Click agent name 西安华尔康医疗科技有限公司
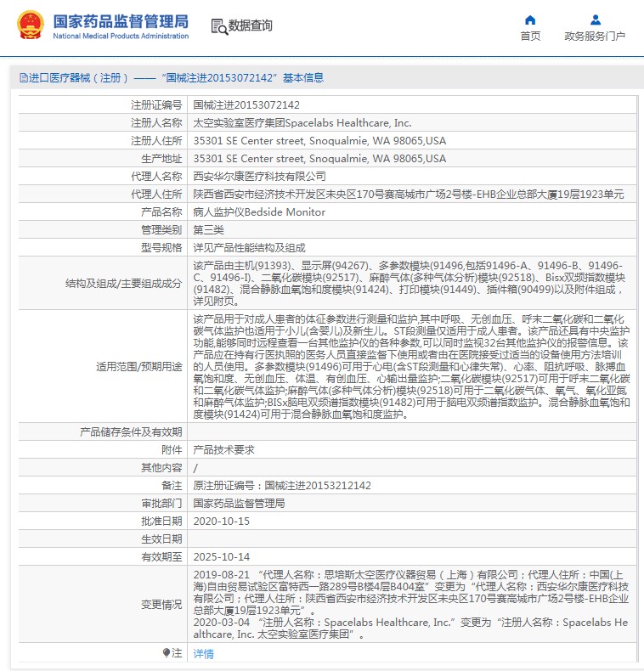Viewport: 644px width, 671px height. (x=259, y=176)
